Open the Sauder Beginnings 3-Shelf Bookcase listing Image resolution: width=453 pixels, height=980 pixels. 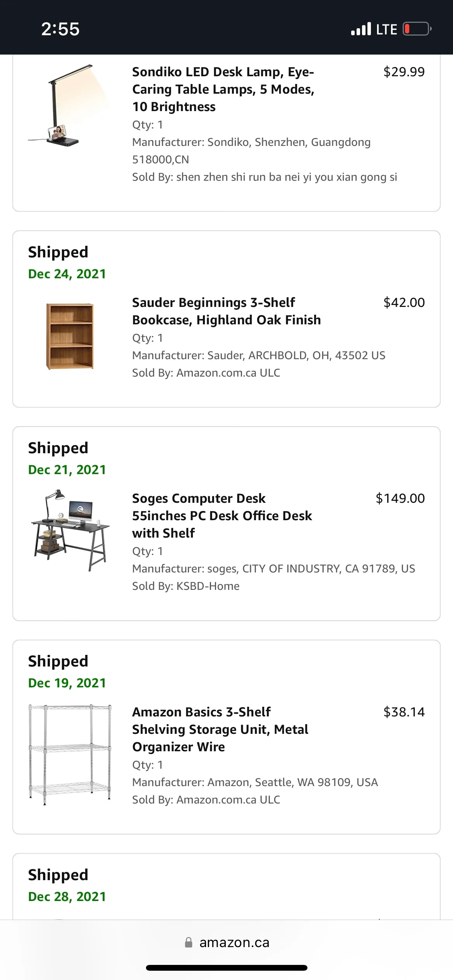226,311
